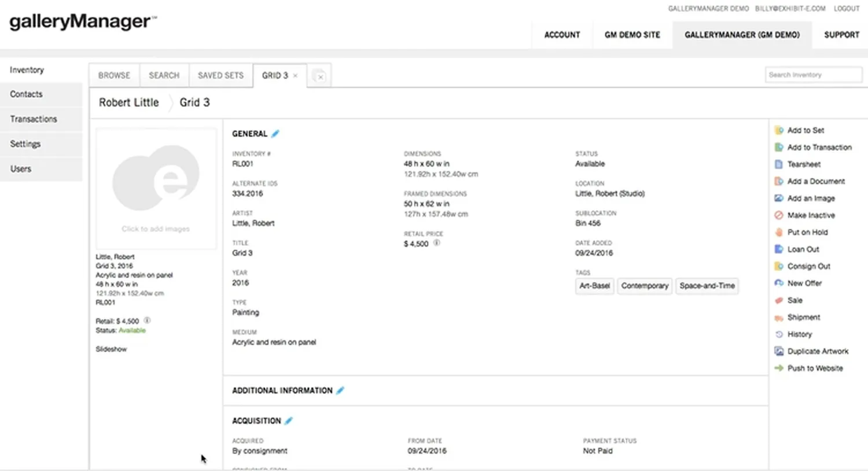Click the Push to Website label
Image resolution: width=868 pixels, height=471 pixels.
point(815,368)
